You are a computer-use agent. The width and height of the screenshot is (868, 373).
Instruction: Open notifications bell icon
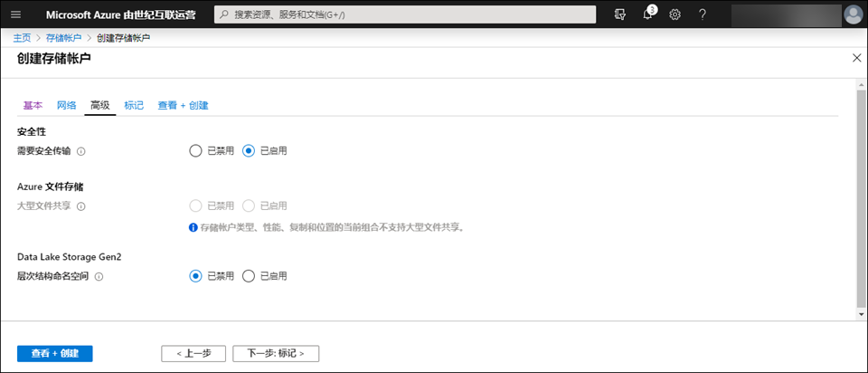coord(647,14)
